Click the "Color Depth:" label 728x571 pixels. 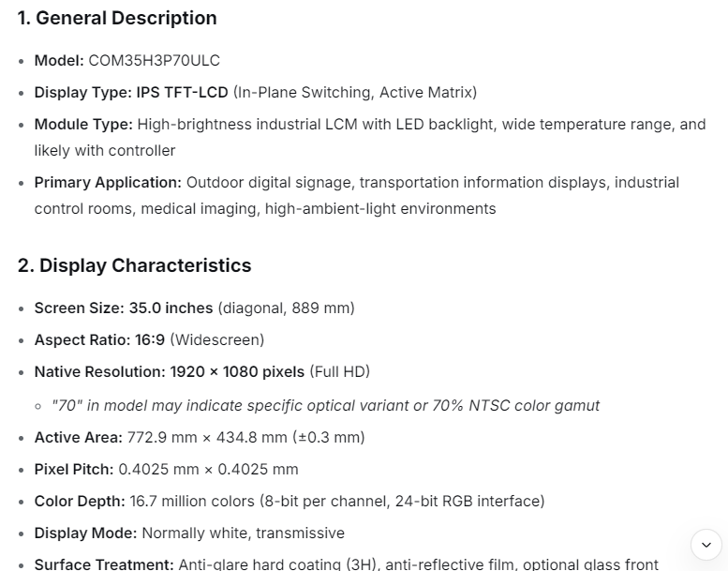coord(80,501)
